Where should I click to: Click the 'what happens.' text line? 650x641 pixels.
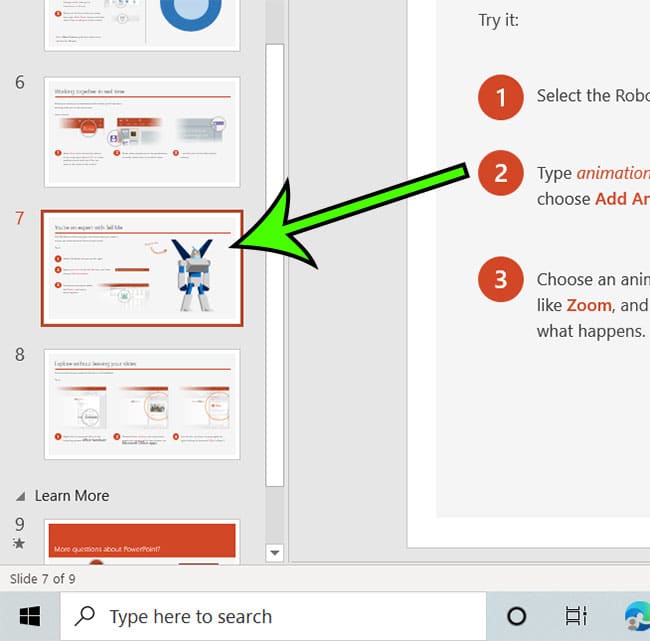(591, 331)
